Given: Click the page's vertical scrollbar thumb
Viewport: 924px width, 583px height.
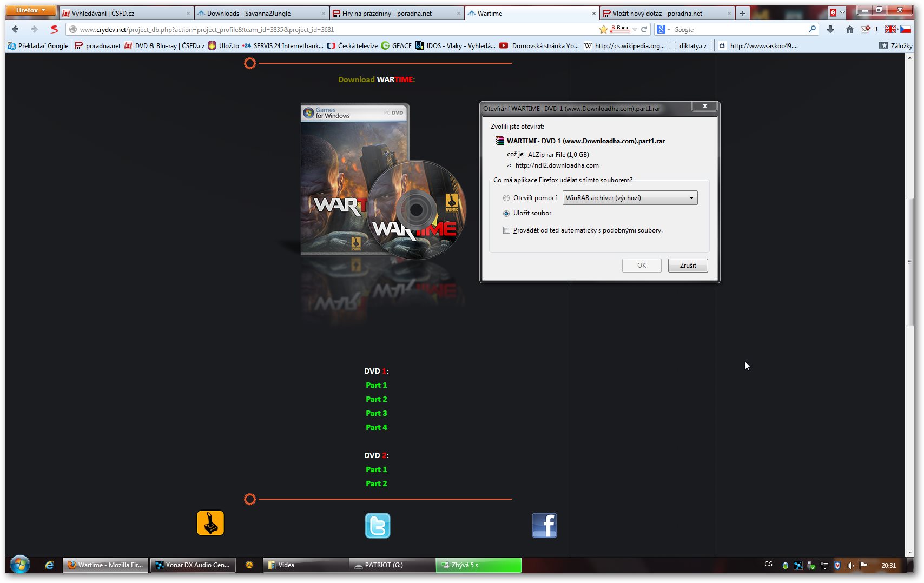Looking at the screenshot, I should 909,262.
